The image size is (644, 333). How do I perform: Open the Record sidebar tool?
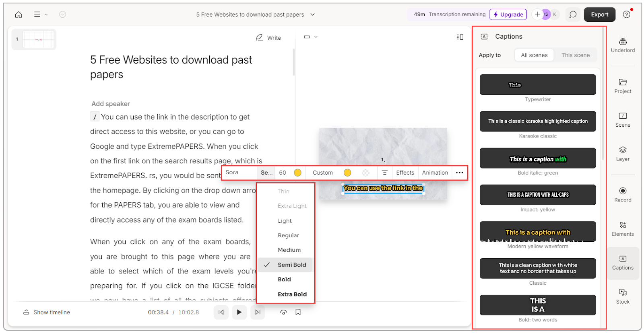(623, 195)
